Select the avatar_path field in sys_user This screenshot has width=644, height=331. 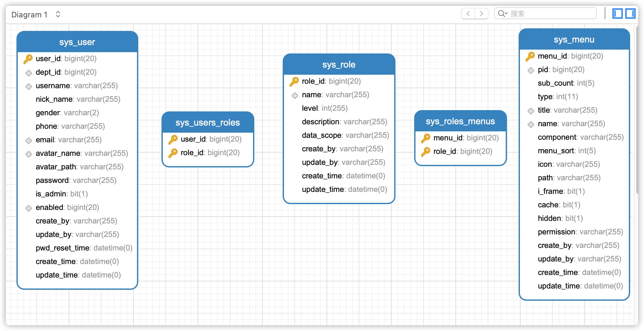[x=80, y=167]
